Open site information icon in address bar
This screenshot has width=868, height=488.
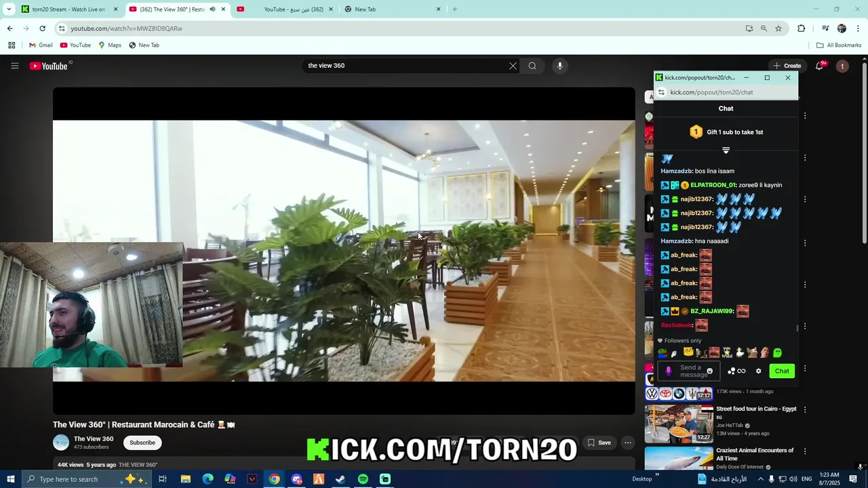pyautogui.click(x=62, y=28)
